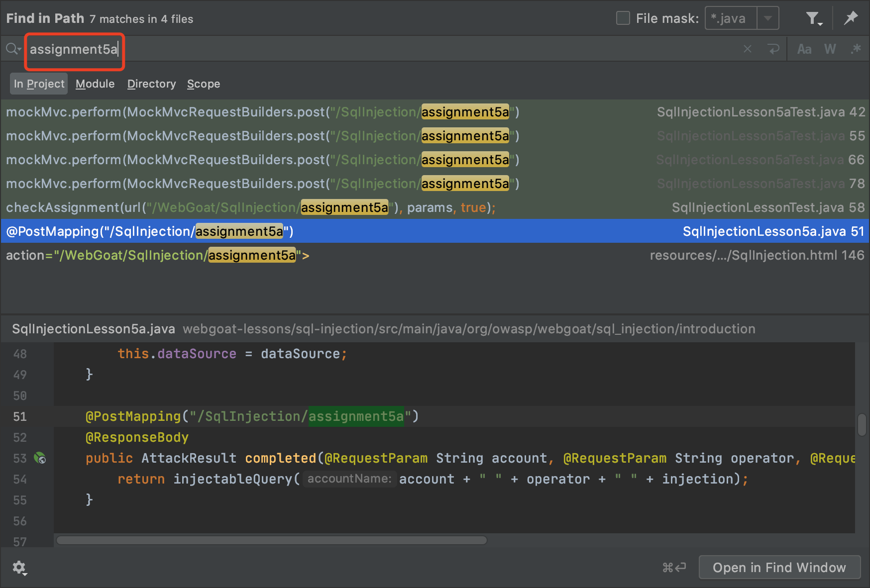Viewport: 870px width, 588px height.
Task: Click the assignment5a search input field
Action: (75, 49)
